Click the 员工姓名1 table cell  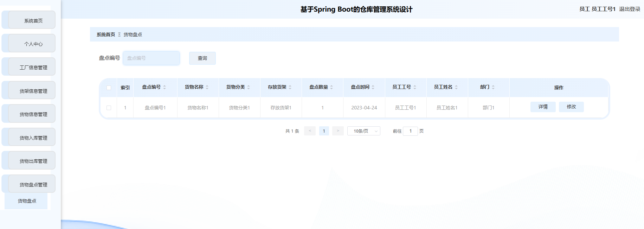click(x=447, y=108)
